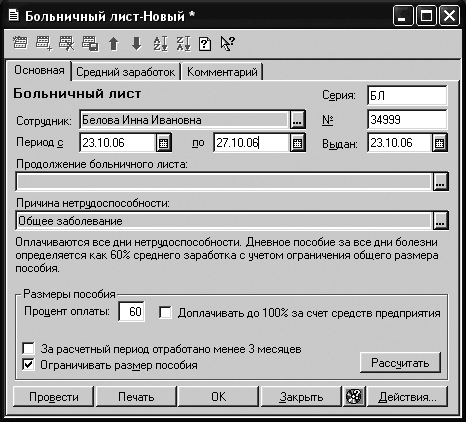Minimize the Больничный лист window

click(x=403, y=16)
